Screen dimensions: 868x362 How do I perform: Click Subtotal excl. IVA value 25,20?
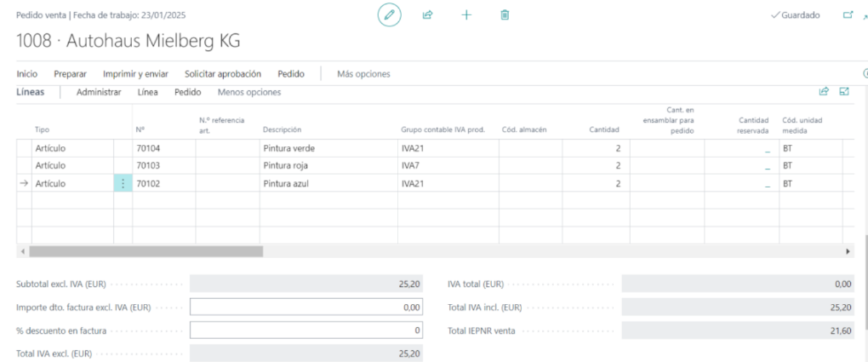coord(306,284)
